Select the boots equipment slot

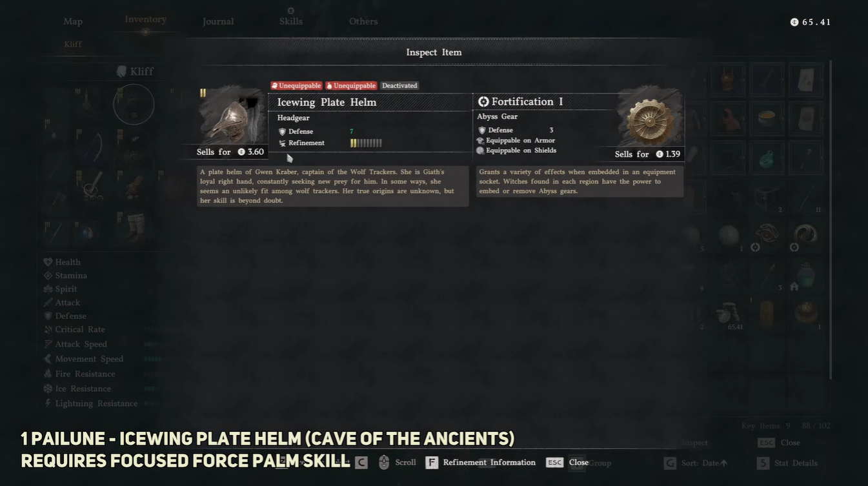tap(135, 227)
